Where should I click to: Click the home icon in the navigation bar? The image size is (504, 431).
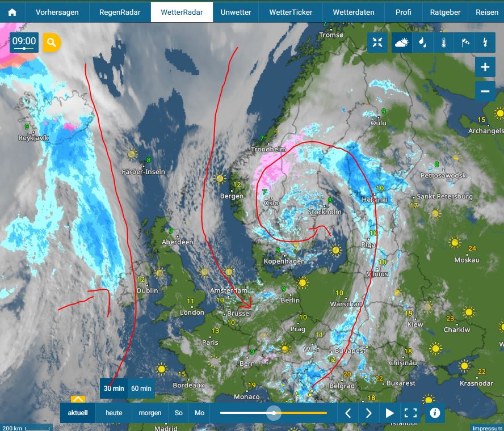pos(12,12)
